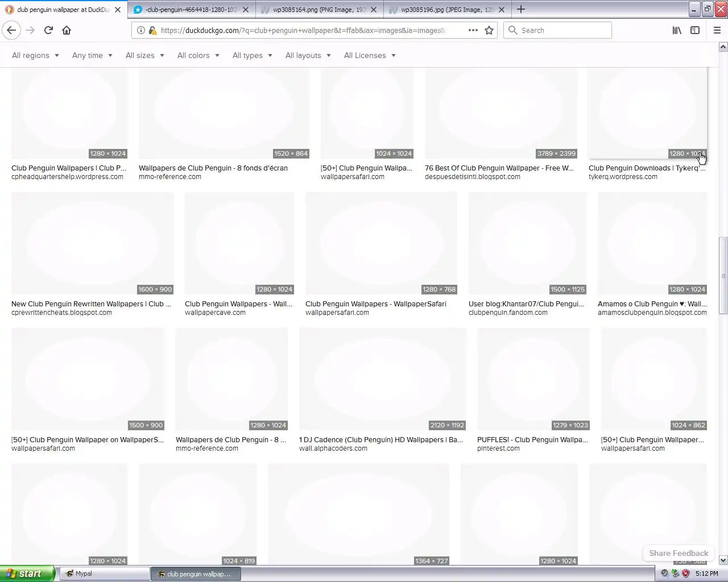Open Amamos o Club Penguin result title
The height and width of the screenshot is (582, 728).
click(x=652, y=304)
